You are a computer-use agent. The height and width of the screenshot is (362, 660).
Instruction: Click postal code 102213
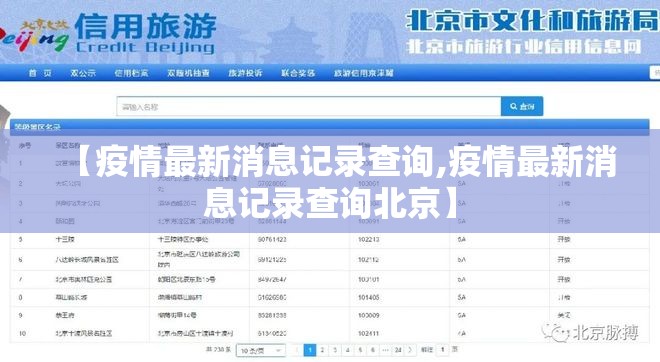tap(369, 239)
